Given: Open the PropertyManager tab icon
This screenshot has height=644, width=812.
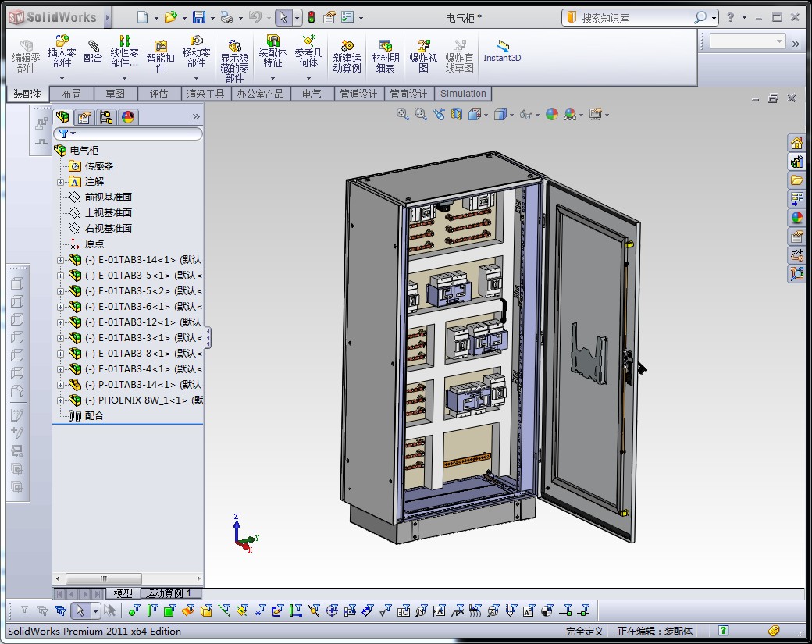Looking at the screenshot, I should coord(84,117).
